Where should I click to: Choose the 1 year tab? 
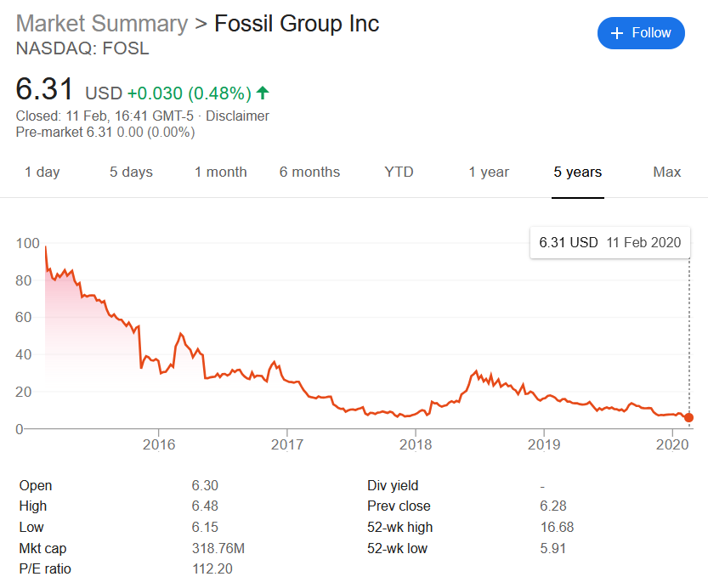tap(489, 172)
